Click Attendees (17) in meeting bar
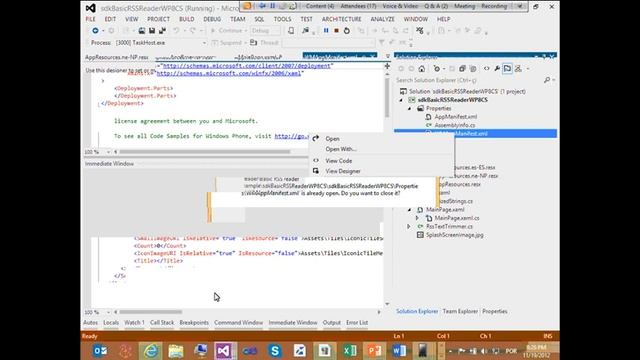Viewport: 640px width, 360px height. point(358,6)
